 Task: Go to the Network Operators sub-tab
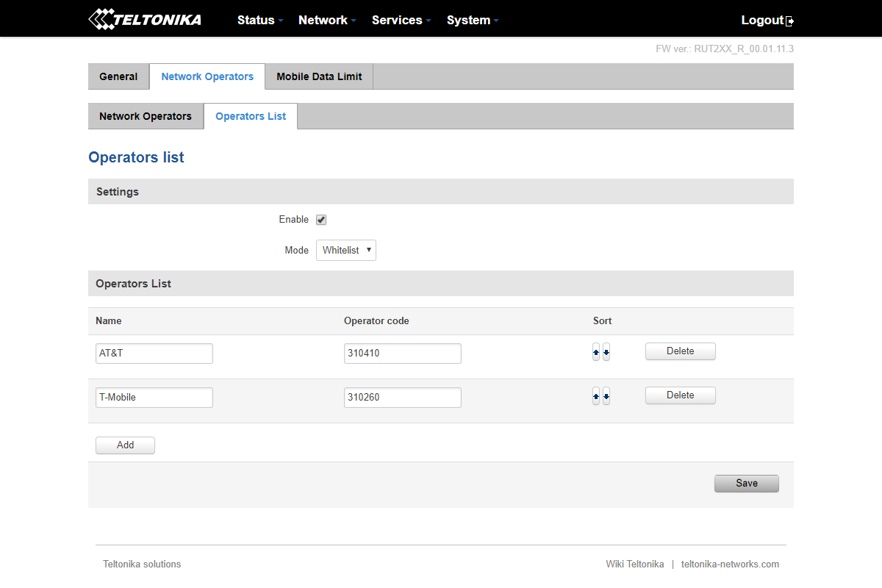(146, 116)
